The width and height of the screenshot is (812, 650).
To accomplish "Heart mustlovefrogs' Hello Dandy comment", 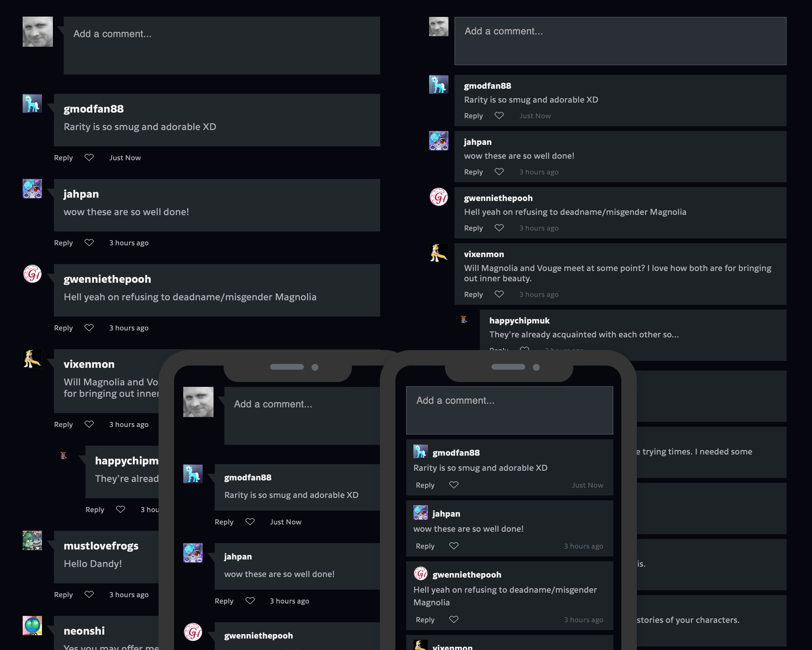I will [89, 594].
